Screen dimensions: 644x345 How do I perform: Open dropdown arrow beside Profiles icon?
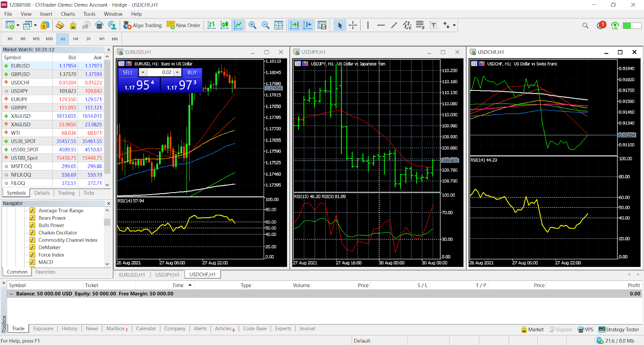[x=35, y=25]
